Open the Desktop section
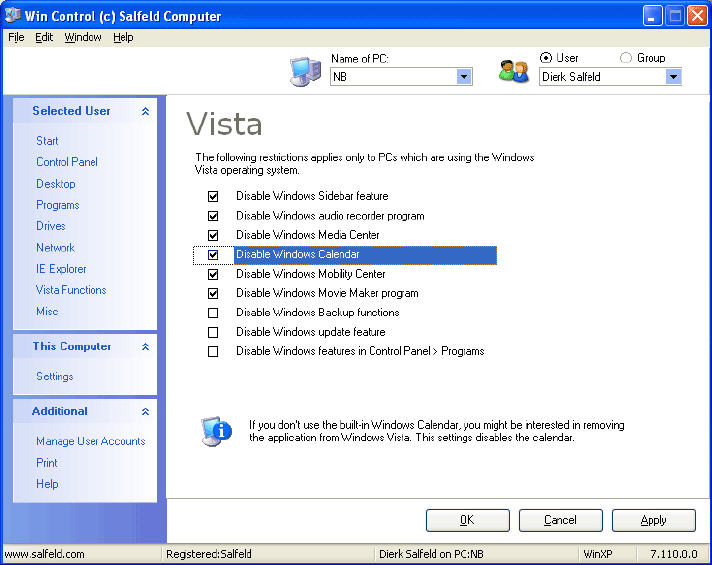 [x=55, y=184]
